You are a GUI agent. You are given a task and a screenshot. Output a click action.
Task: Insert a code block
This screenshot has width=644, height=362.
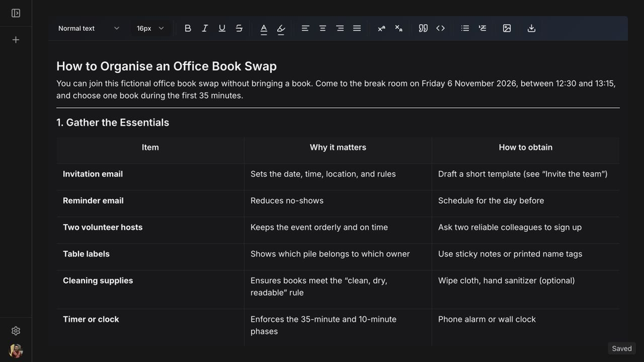click(x=440, y=28)
